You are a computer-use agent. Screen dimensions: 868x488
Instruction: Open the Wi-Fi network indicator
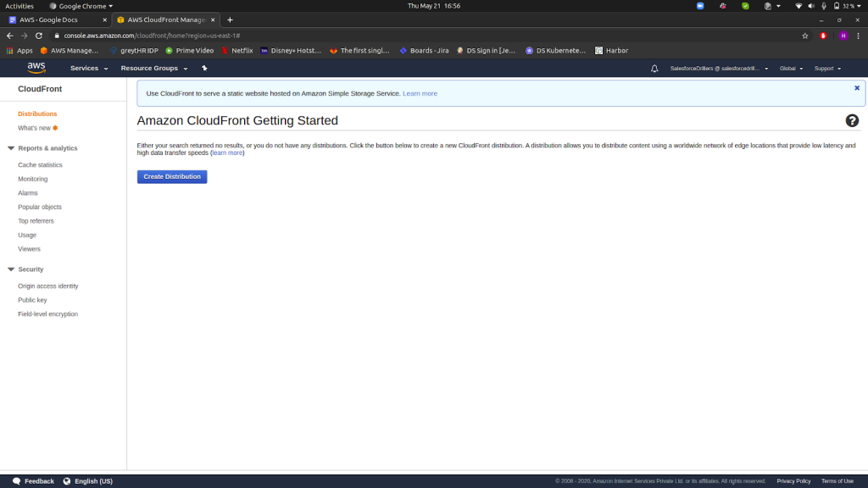click(798, 6)
